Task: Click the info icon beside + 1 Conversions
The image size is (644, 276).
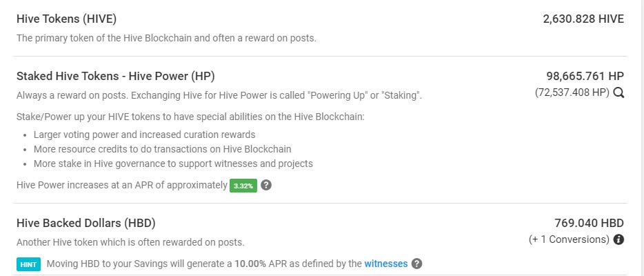Action: click(618, 239)
